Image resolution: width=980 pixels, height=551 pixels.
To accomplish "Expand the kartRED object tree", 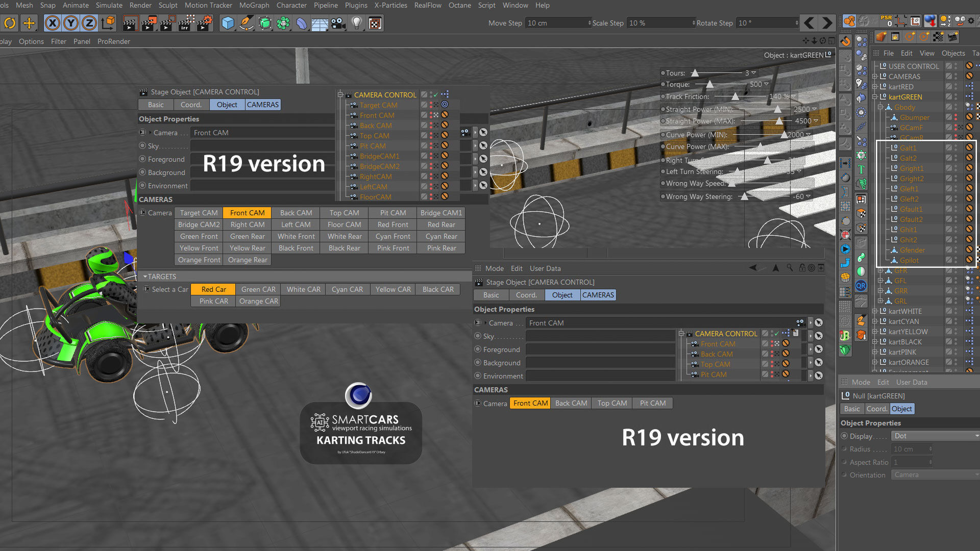I will pos(875,87).
